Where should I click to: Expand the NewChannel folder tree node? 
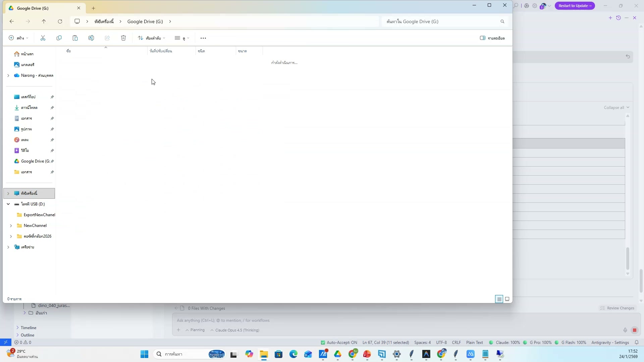pyautogui.click(x=11, y=226)
